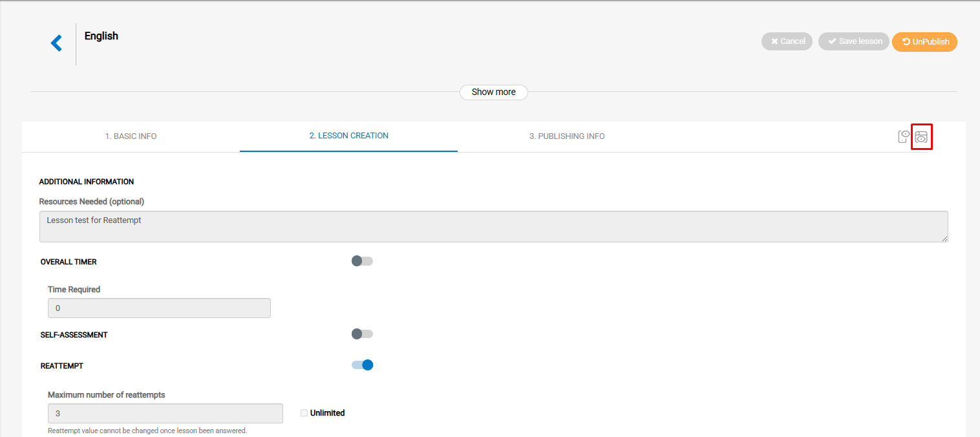Click the blue back arrow icon

coord(56,43)
